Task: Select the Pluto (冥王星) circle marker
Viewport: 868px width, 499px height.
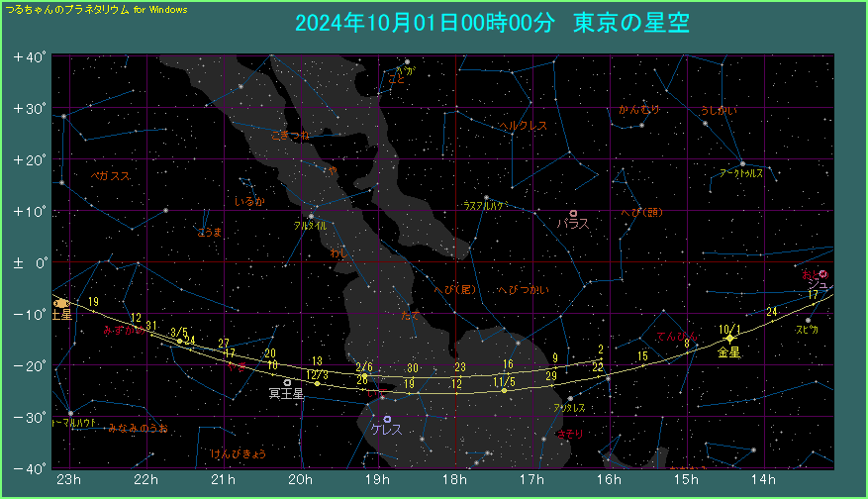Action: [287, 382]
